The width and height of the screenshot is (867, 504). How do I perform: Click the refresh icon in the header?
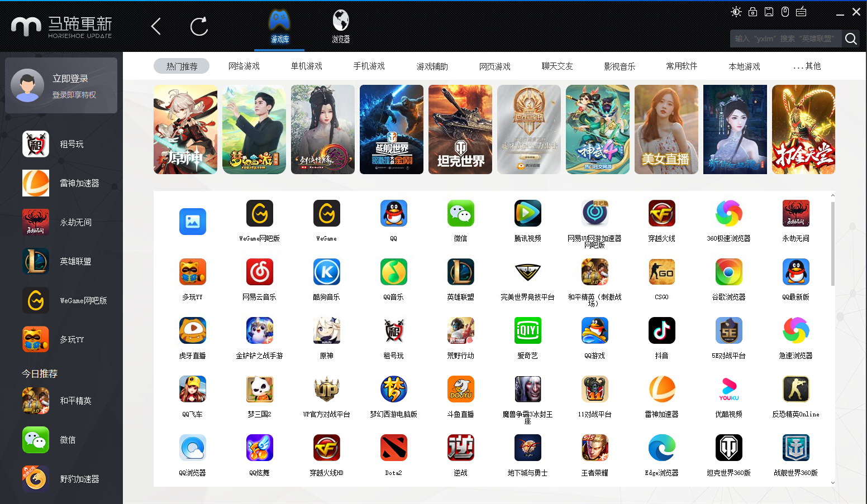click(x=199, y=26)
